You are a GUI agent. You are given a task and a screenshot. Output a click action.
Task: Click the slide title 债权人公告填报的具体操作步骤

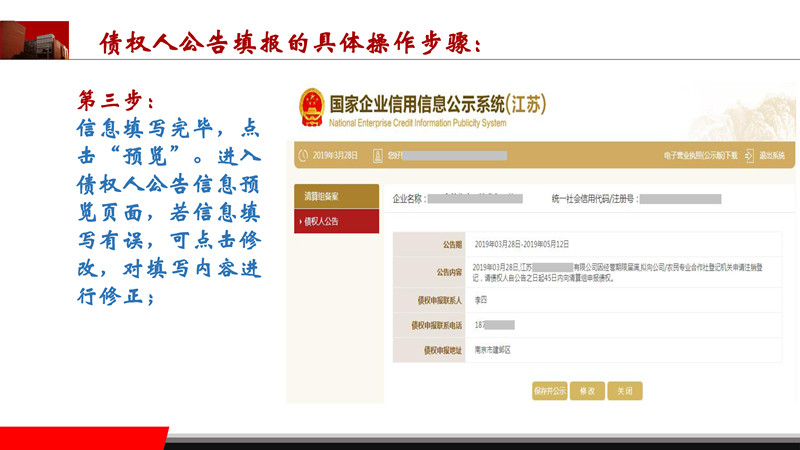coord(290,43)
